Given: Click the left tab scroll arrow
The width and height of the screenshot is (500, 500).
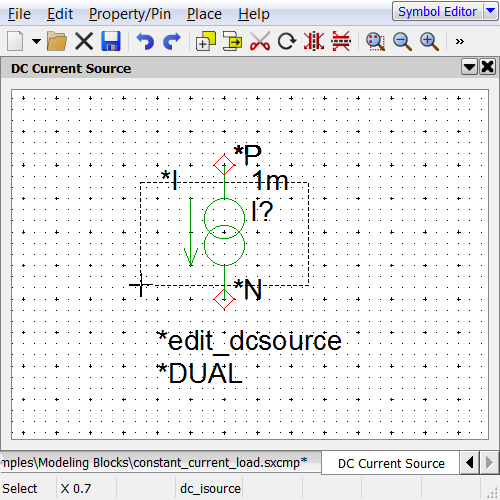Looking at the screenshot, I should tap(470, 463).
